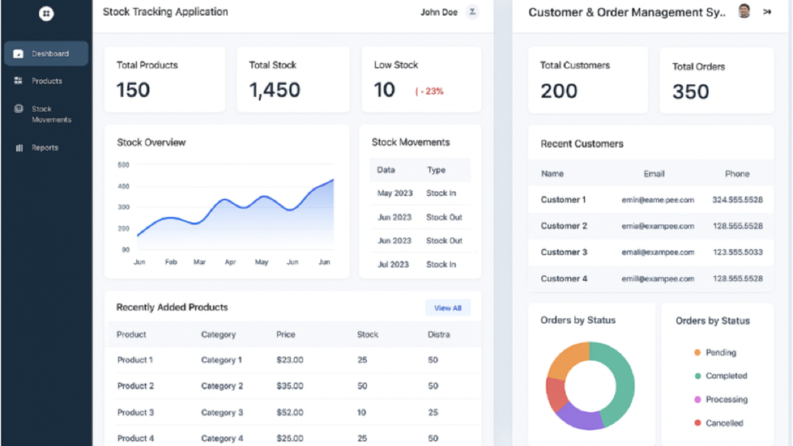
Task: Click the John Doe username
Action: click(x=439, y=12)
